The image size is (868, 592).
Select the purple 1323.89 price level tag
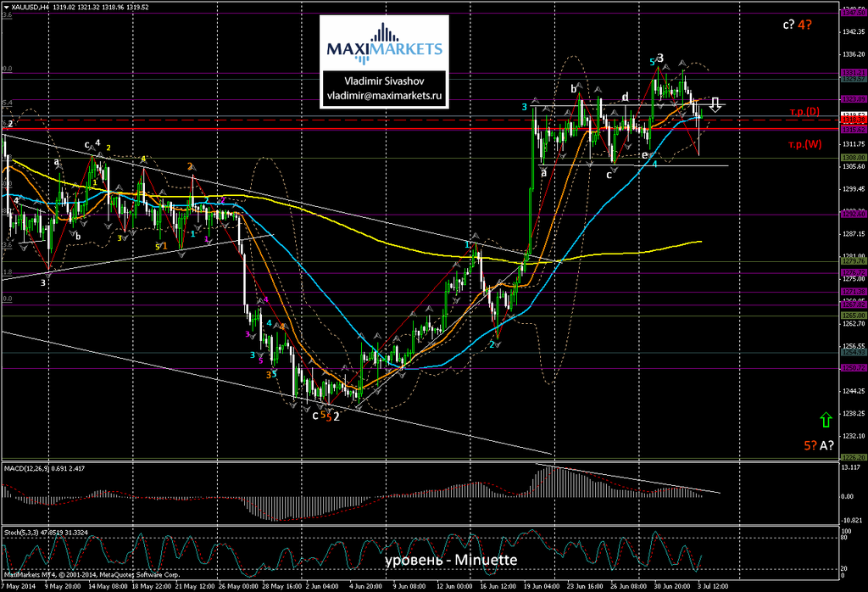point(852,99)
